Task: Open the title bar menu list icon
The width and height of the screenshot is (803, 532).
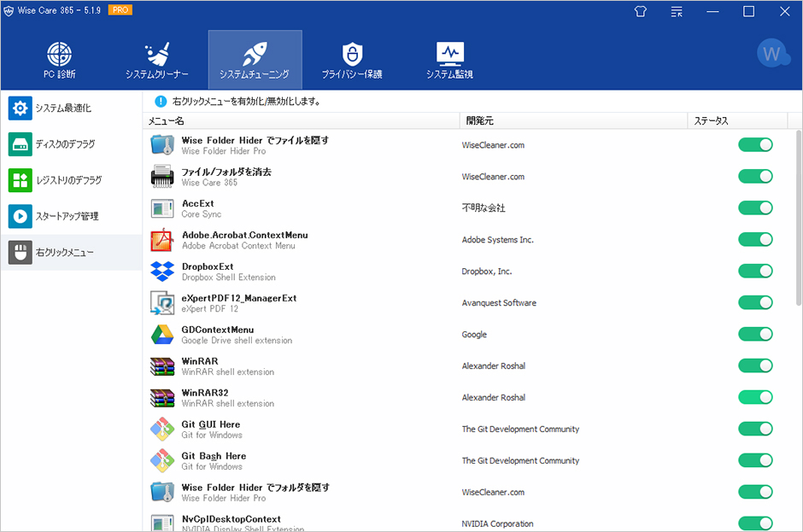Action: 677,11
